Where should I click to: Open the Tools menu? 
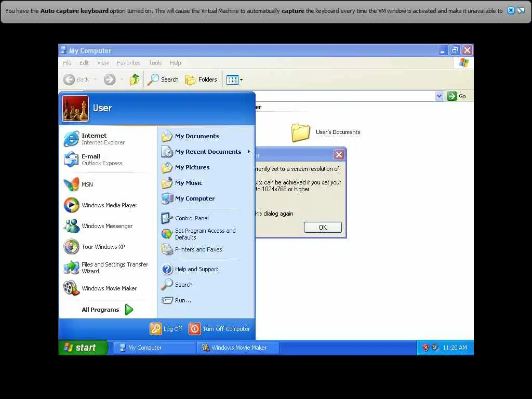click(155, 63)
